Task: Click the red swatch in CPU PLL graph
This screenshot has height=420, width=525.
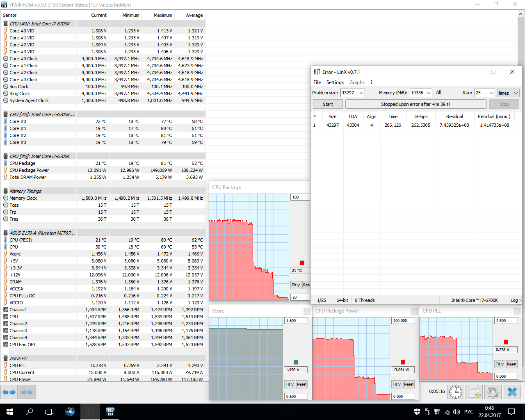Action: pos(506,342)
